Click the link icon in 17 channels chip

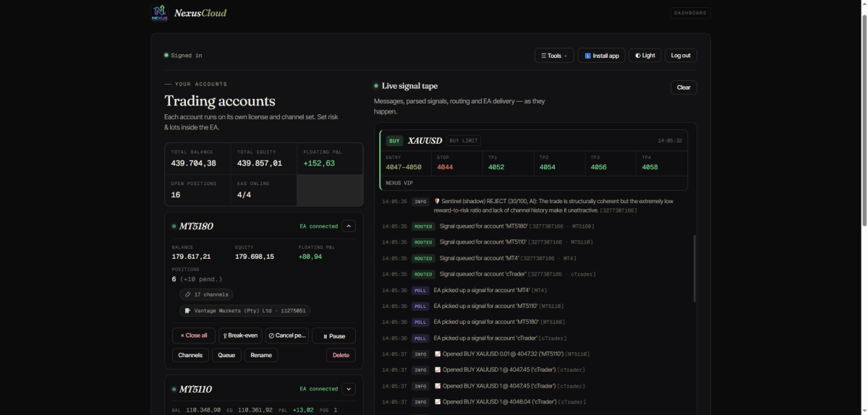point(187,295)
